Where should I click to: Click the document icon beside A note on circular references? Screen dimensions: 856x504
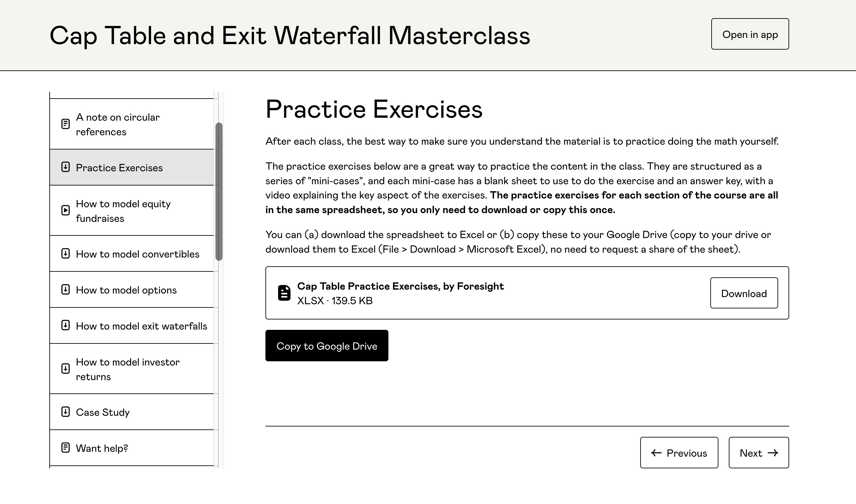tap(66, 124)
